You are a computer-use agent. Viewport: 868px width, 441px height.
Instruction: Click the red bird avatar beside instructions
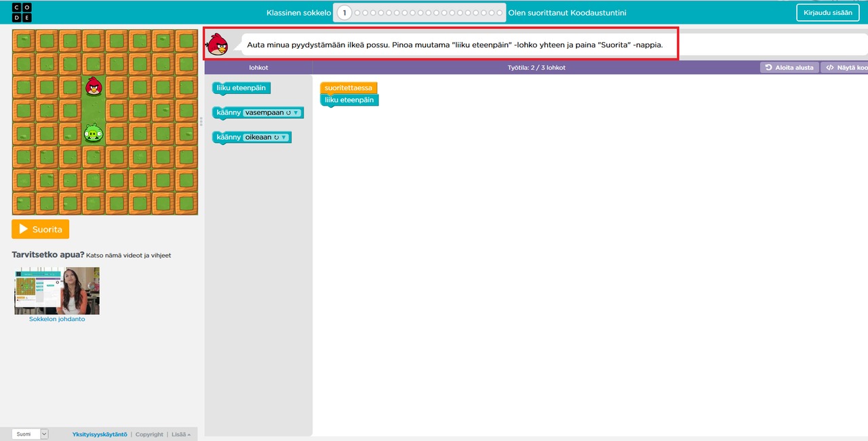coord(217,44)
